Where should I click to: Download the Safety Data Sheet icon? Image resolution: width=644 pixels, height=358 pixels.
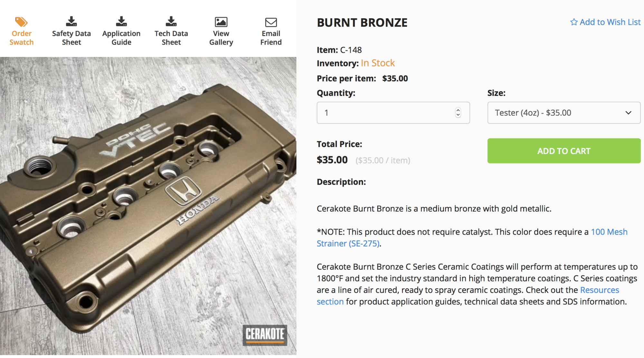coord(71,22)
